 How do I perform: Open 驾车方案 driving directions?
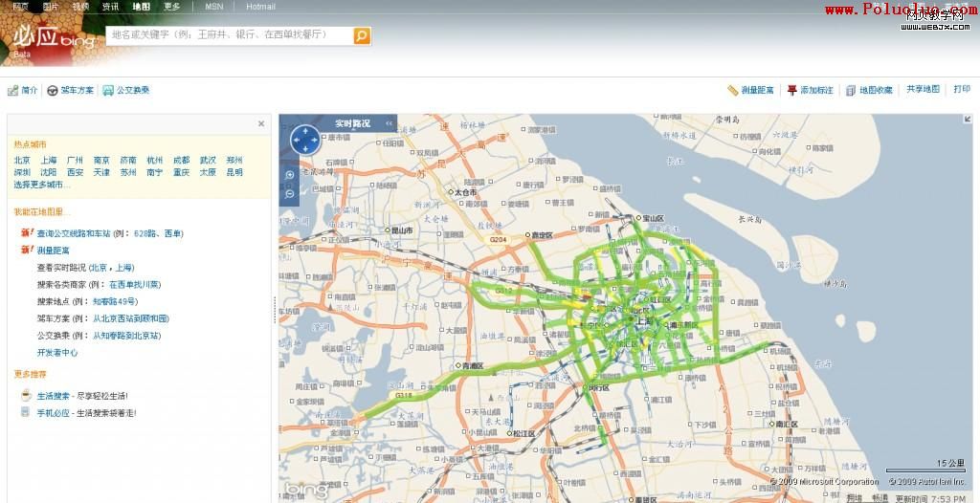coord(71,91)
